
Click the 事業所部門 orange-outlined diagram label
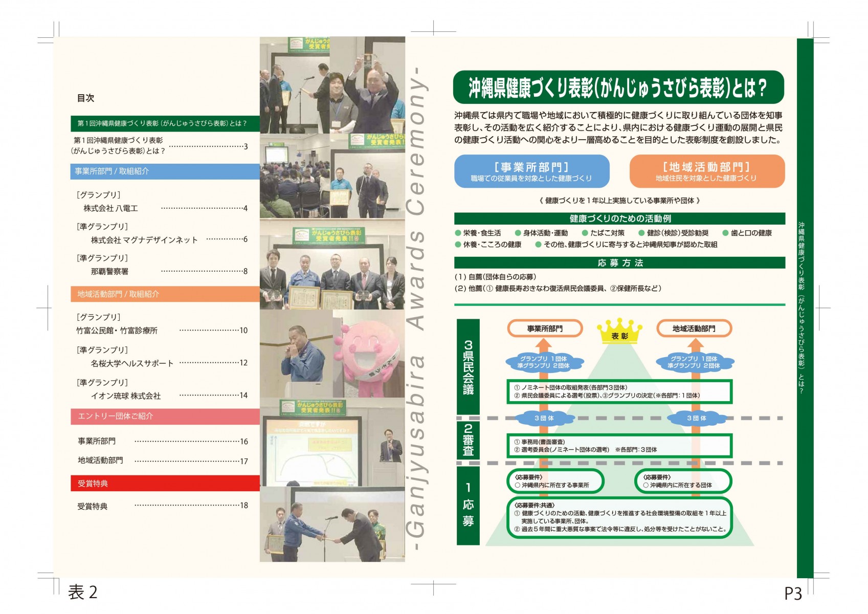click(545, 328)
